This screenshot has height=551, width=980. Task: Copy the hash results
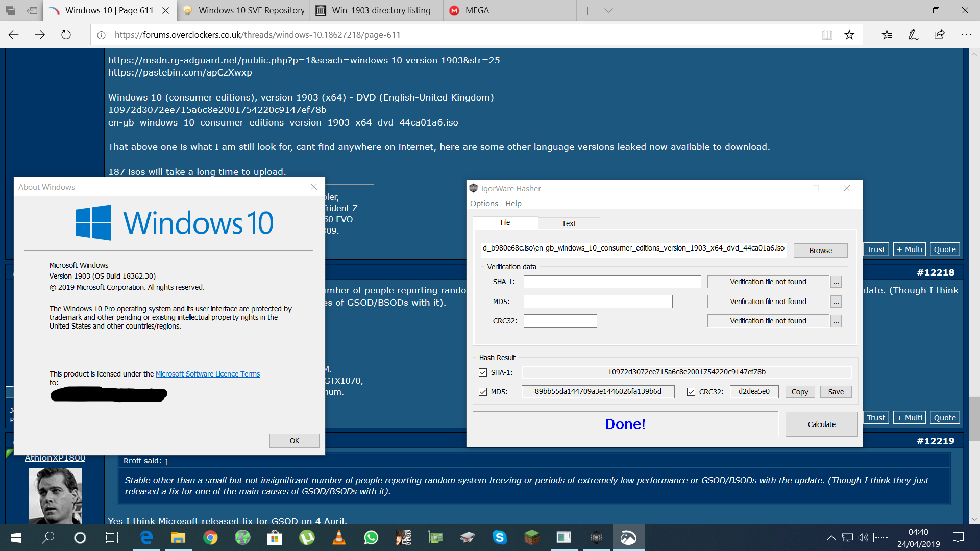tap(800, 392)
